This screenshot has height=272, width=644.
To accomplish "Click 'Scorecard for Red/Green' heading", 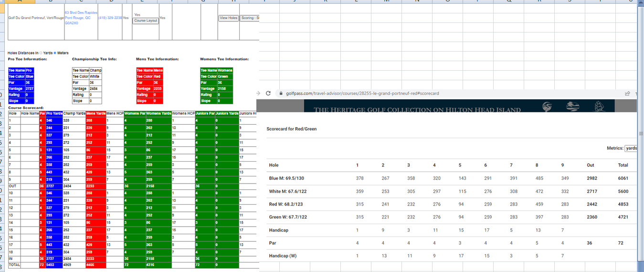I will pos(291,129).
